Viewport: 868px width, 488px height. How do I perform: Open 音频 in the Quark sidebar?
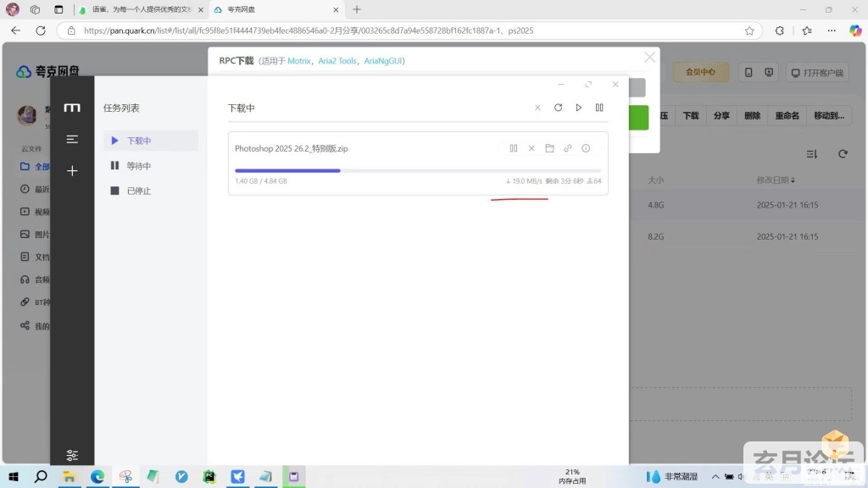coord(35,280)
